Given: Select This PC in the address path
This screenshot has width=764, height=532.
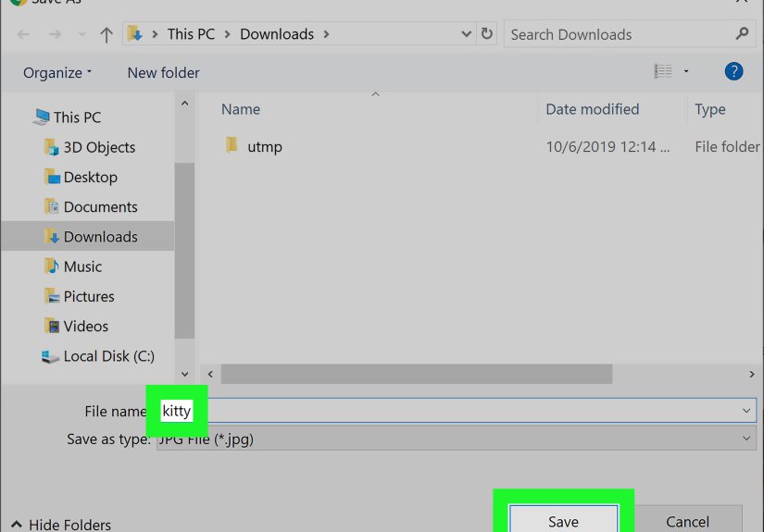Looking at the screenshot, I should [191, 34].
